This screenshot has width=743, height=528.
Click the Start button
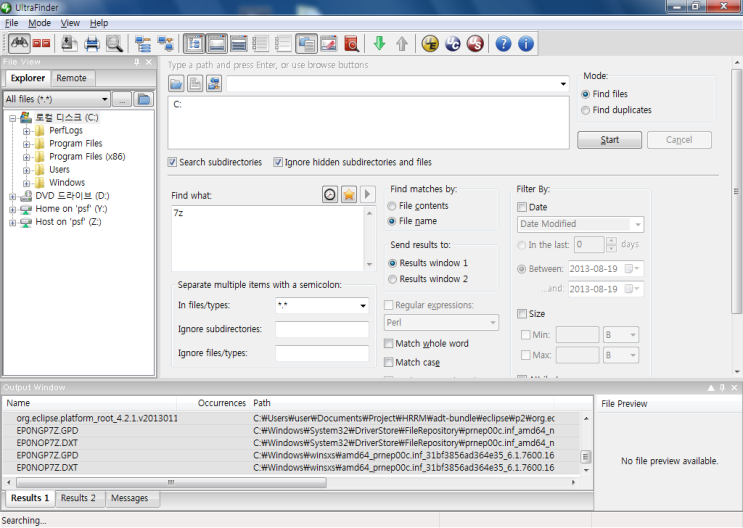click(609, 140)
